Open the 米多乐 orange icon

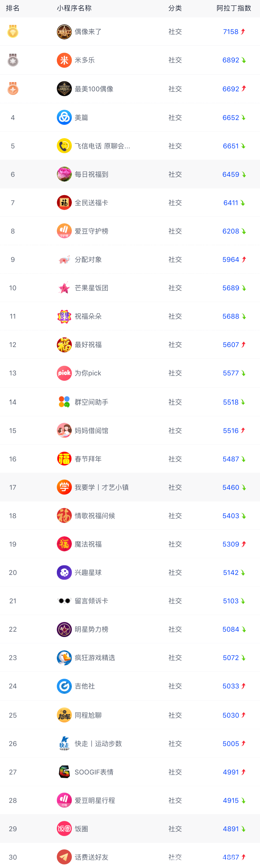point(64,60)
